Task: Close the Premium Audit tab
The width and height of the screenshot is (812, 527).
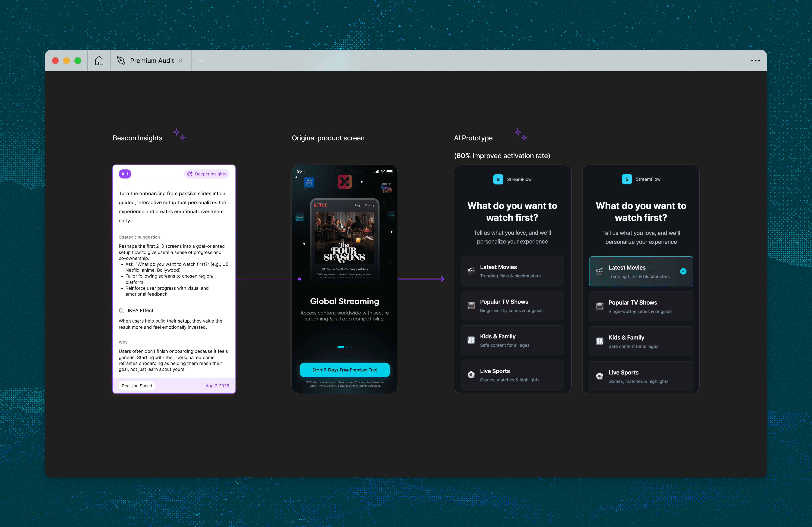Action: (181, 61)
